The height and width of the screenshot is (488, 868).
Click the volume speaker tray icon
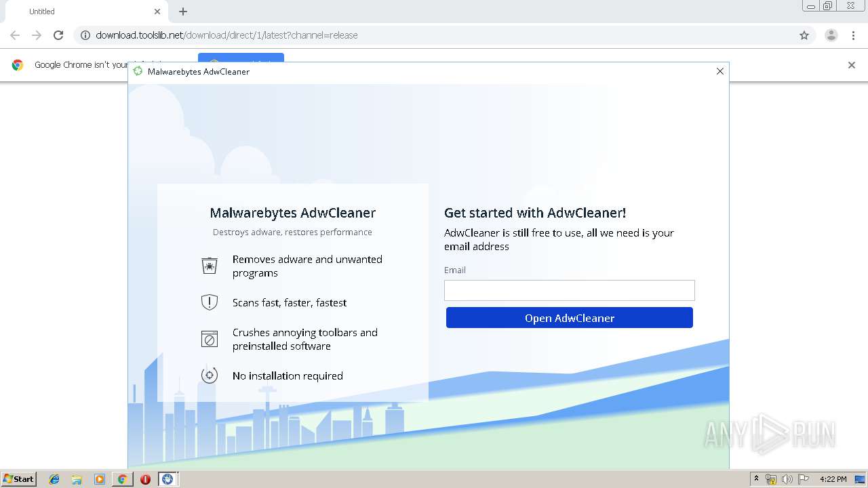[787, 479]
